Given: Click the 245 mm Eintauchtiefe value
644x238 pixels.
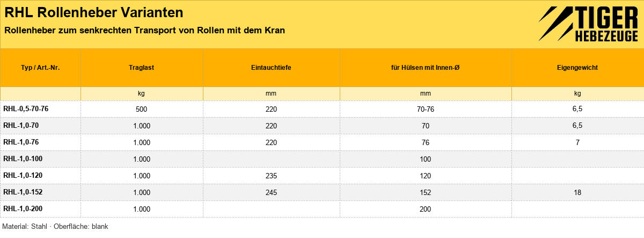Looking at the screenshot, I should (x=271, y=192).
